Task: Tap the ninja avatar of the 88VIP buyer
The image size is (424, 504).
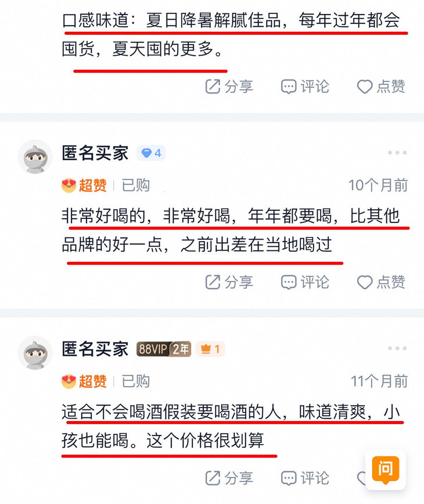Action: click(x=35, y=352)
